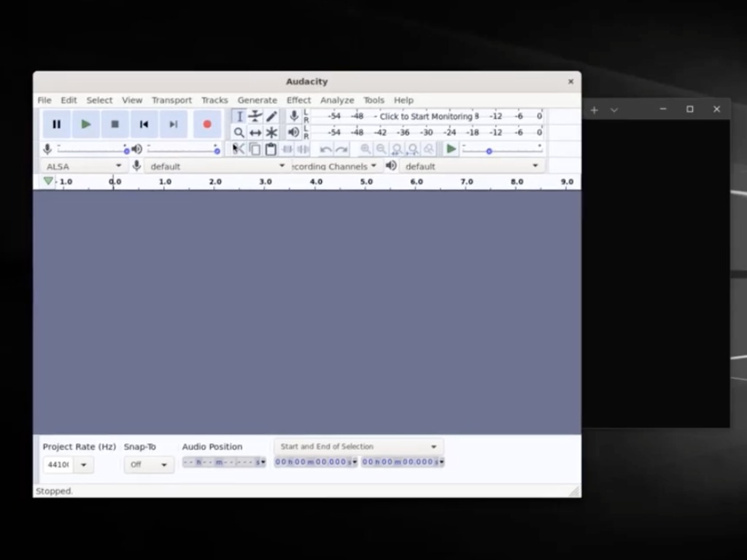This screenshot has height=560, width=747.
Task: Open the View menu
Action: tap(132, 100)
